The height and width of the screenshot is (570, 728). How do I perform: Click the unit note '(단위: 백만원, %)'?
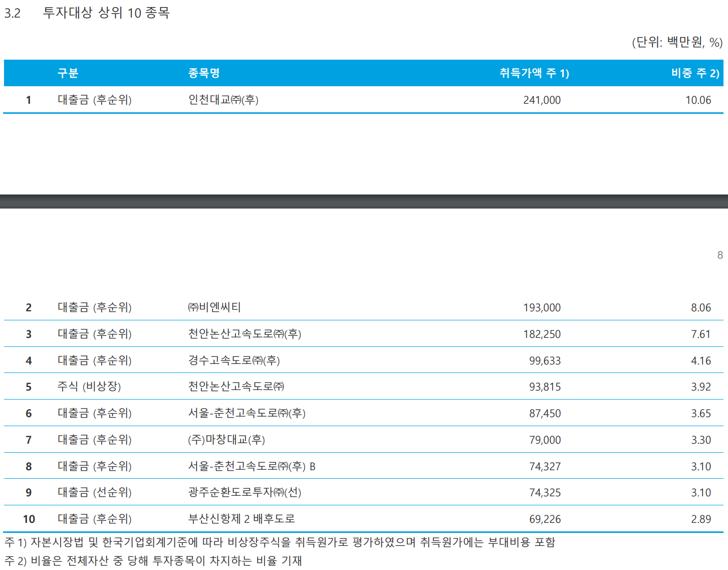677,42
